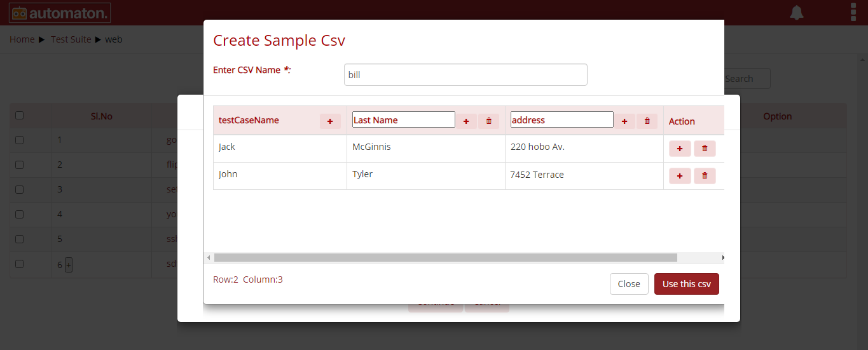The width and height of the screenshot is (868, 350).
Task: Select the 7452 Terrace cell
Action: pyautogui.click(x=584, y=176)
